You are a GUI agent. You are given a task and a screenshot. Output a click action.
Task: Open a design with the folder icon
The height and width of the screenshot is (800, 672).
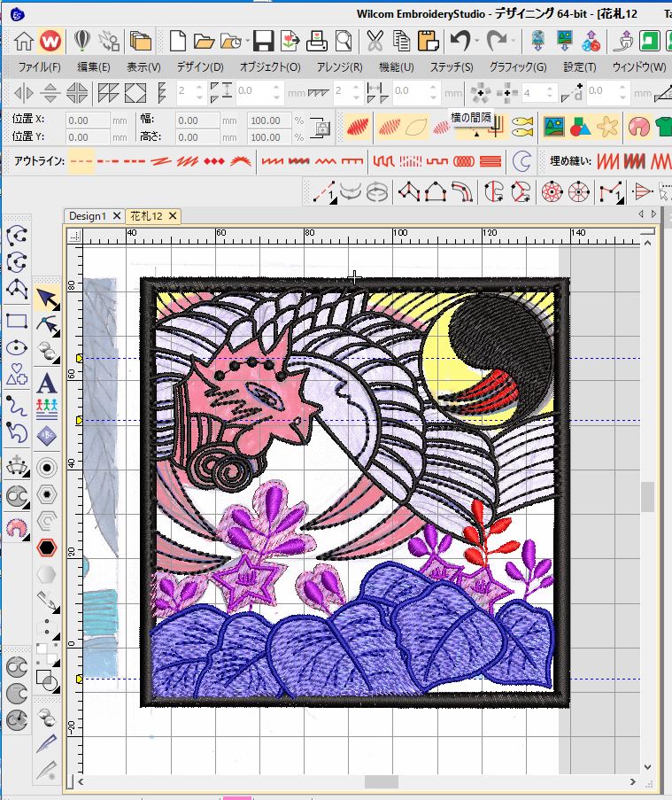pyautogui.click(x=204, y=41)
